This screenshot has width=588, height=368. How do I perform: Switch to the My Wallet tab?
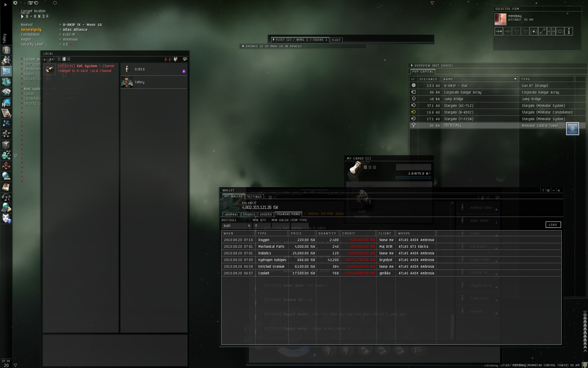click(233, 197)
